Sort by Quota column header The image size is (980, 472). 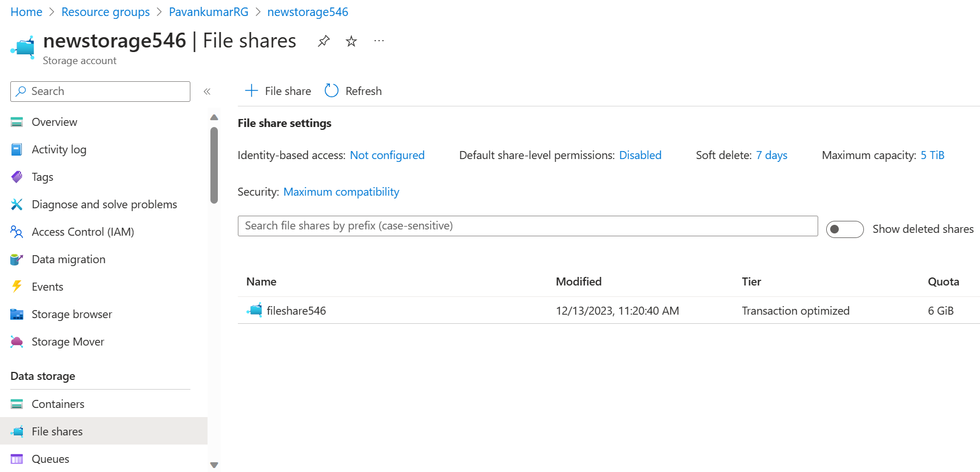pyautogui.click(x=943, y=281)
